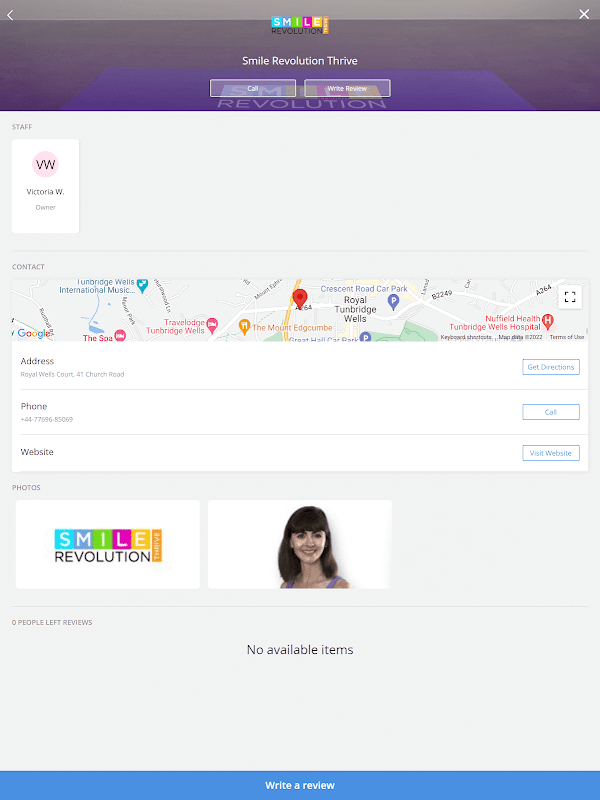The width and height of the screenshot is (600, 800).
Task: Select the phone number +44-77696-85069
Action: tap(47, 419)
